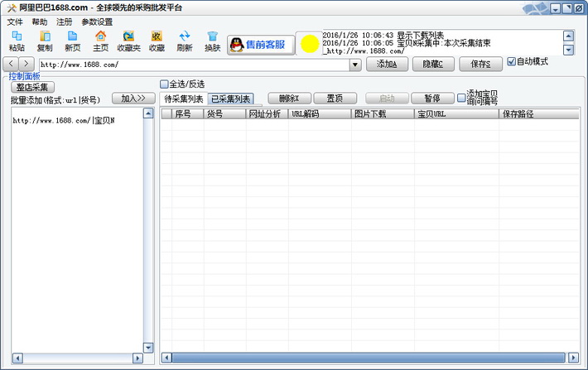Click the 加入>> button

(x=133, y=99)
